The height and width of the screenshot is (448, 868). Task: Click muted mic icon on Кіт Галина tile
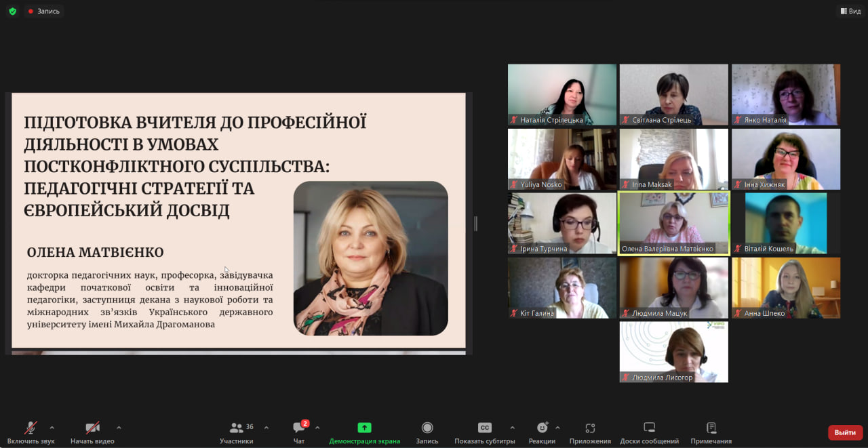[x=514, y=313]
